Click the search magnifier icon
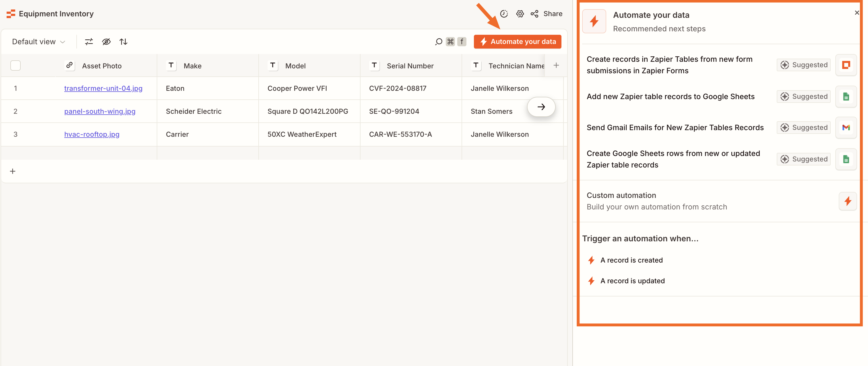 [438, 41]
